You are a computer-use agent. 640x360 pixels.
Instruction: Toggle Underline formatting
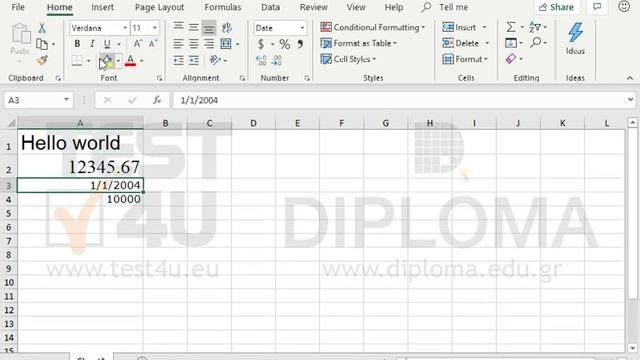point(107,44)
